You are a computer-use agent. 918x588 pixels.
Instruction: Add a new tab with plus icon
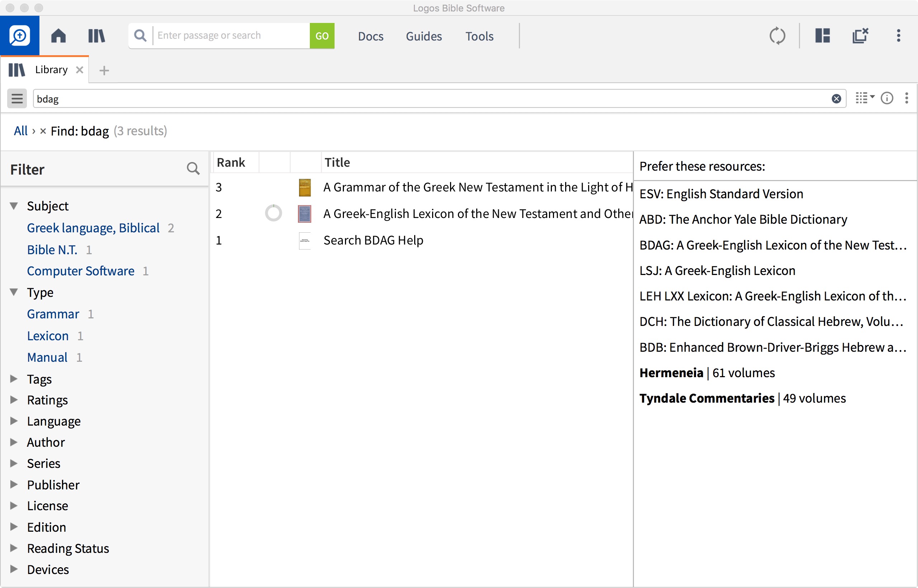(104, 71)
